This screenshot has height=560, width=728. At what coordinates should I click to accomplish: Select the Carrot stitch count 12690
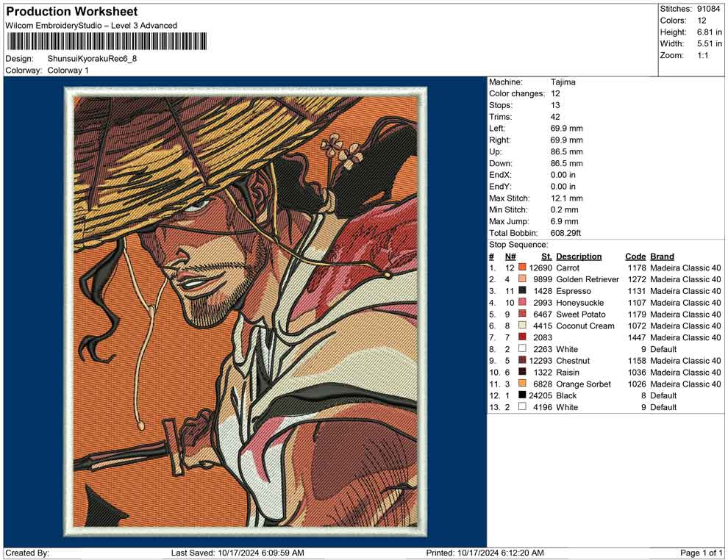540,268
